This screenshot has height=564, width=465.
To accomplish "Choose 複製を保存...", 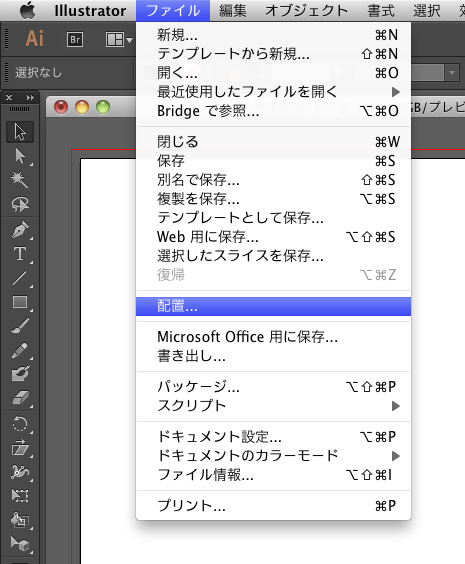I will click(273, 199).
